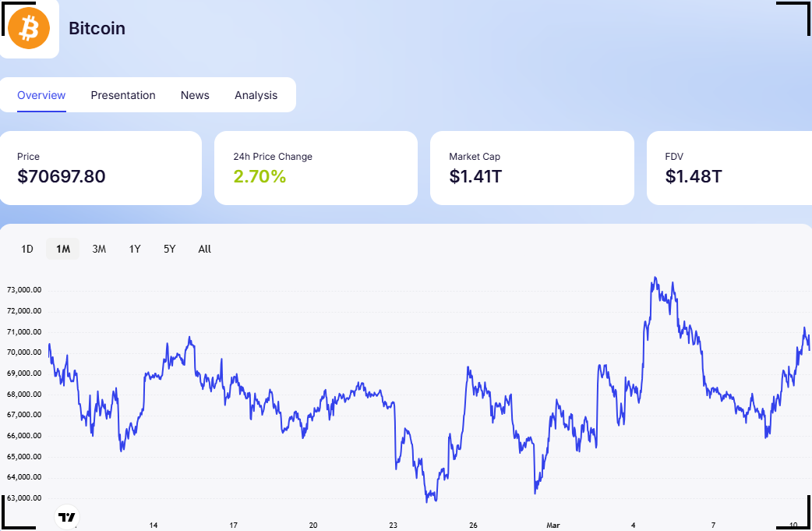Select the 1D chart range
This screenshot has height=531, width=812.
(x=27, y=250)
